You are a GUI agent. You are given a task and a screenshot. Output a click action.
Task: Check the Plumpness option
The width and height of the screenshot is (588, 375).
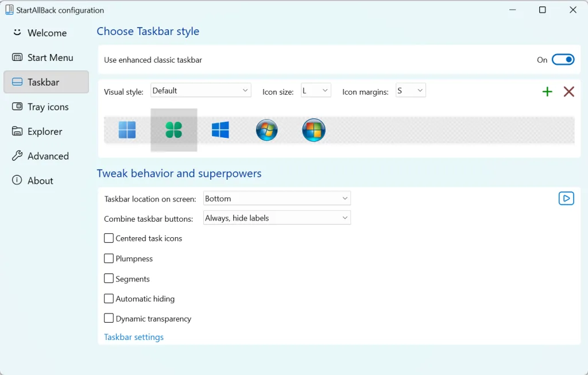(109, 258)
